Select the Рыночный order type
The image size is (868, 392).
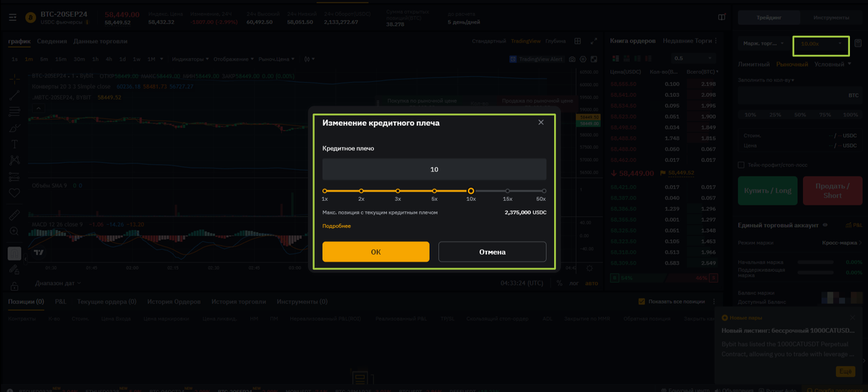[x=792, y=64]
